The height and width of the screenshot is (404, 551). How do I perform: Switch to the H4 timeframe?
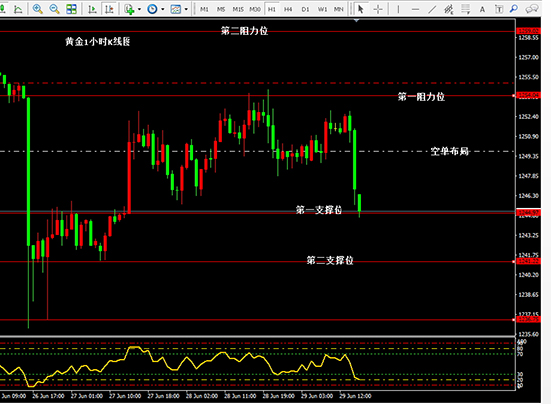(x=288, y=9)
